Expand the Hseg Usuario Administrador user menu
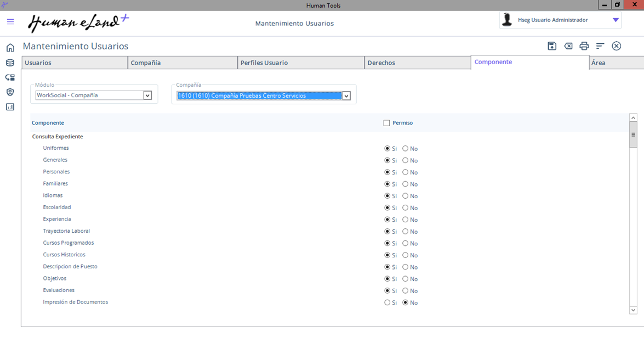The height and width of the screenshot is (337, 644). [615, 20]
